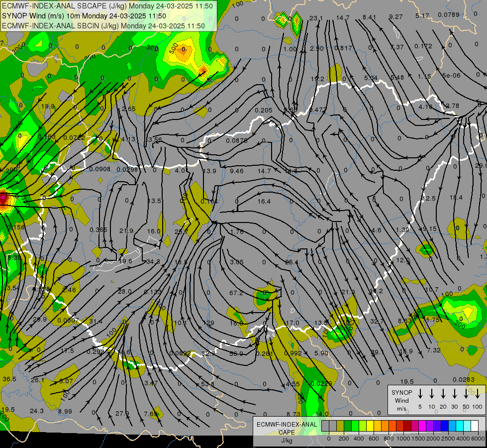This screenshot has width=487, height=448.
Task: Click the map value 82.7
Action: pos(208,354)
